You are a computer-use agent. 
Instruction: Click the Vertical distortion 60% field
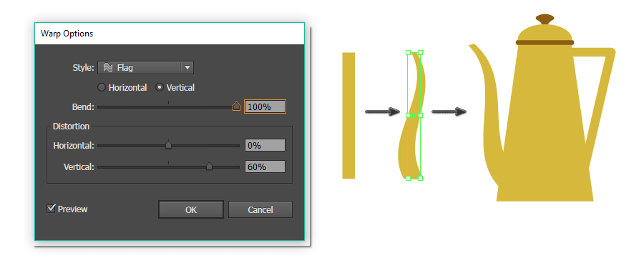click(265, 167)
